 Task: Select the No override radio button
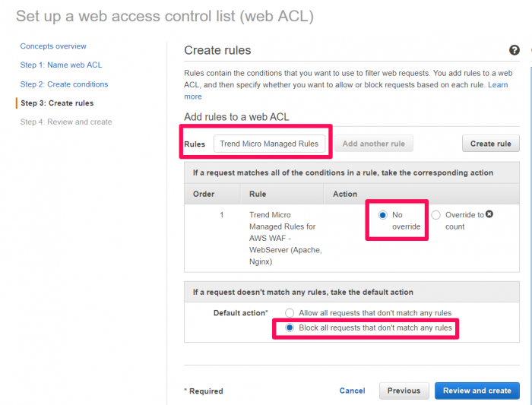point(383,215)
